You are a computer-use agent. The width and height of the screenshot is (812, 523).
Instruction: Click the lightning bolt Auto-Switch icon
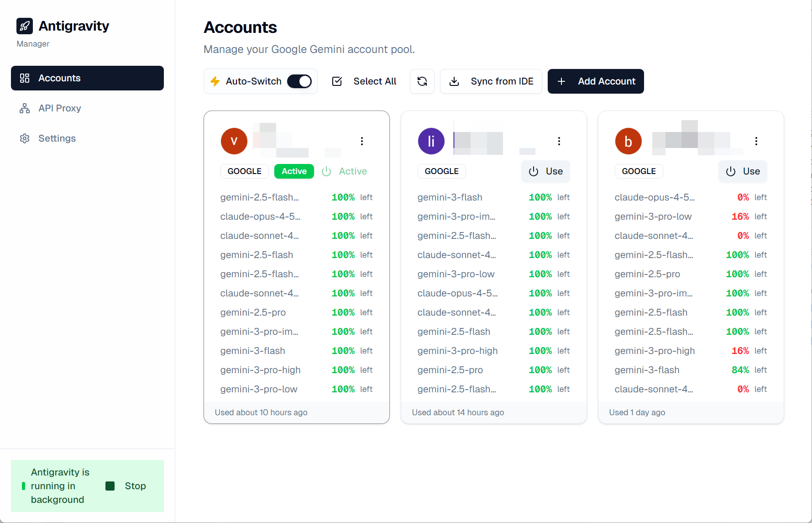[x=215, y=81]
